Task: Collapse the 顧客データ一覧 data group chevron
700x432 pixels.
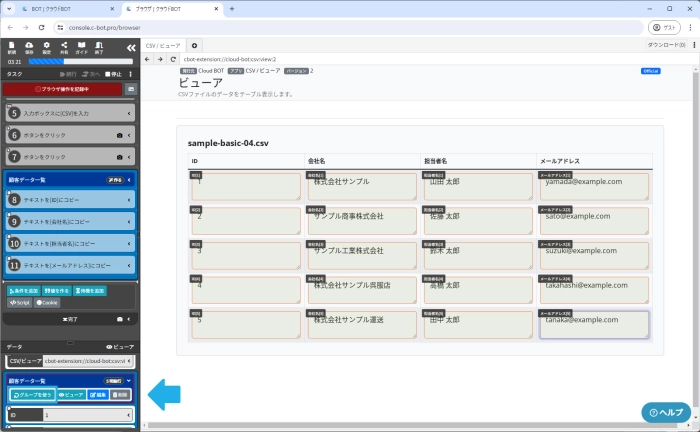Action: click(x=129, y=381)
